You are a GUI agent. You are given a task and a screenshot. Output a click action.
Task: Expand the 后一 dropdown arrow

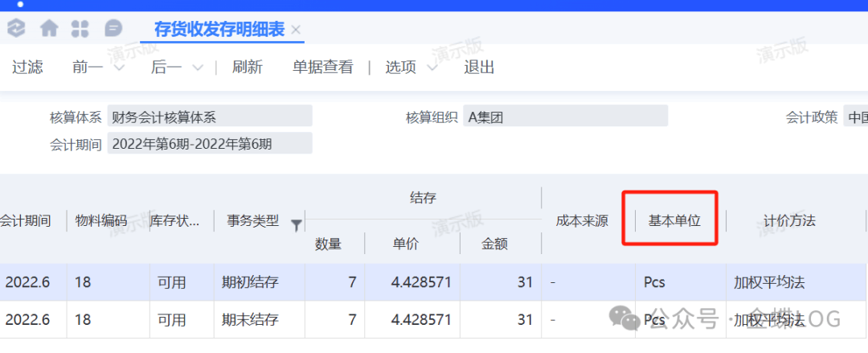[199, 68]
